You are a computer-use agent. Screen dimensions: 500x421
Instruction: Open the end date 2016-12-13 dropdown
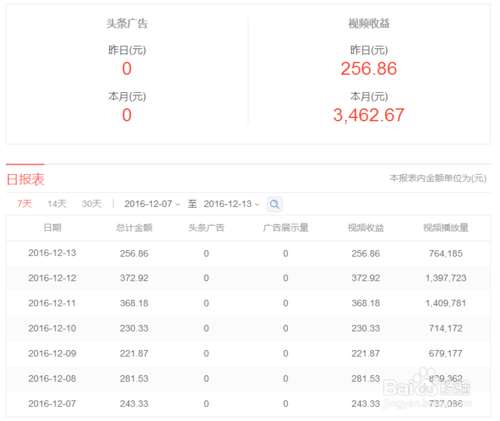[x=231, y=204]
